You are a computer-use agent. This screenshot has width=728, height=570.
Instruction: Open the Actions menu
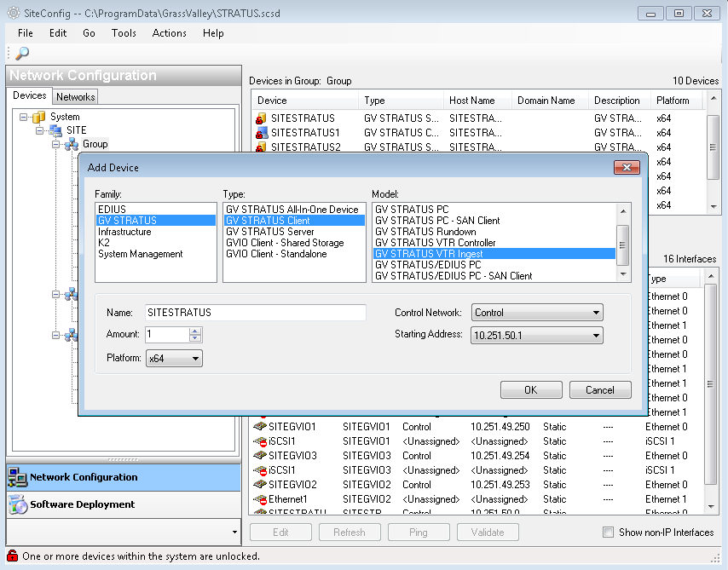coord(169,33)
